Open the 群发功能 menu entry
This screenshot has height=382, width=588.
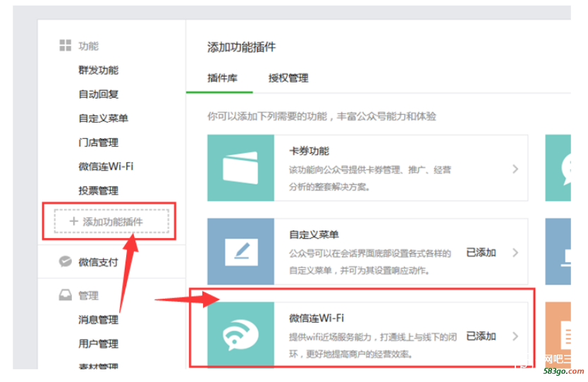coord(98,70)
